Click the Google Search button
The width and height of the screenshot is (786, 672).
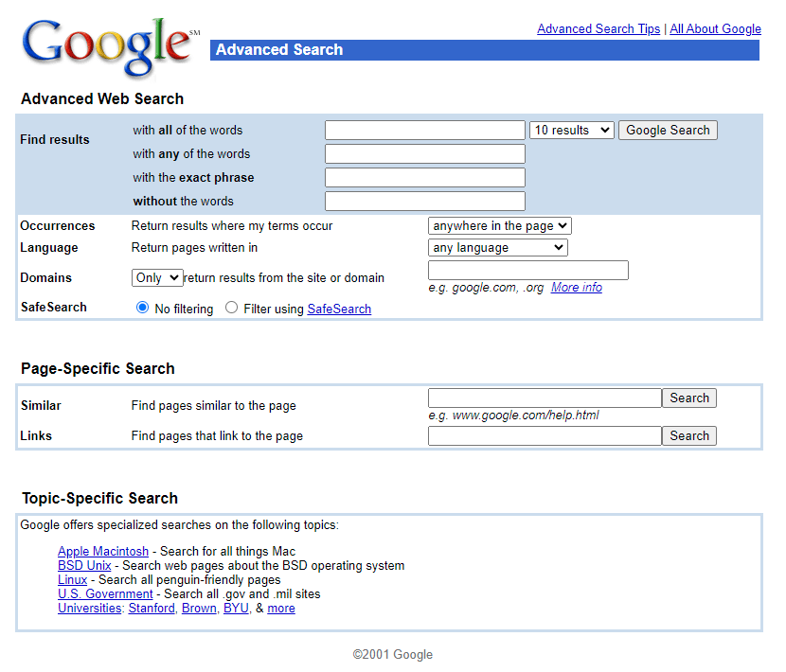(x=668, y=131)
